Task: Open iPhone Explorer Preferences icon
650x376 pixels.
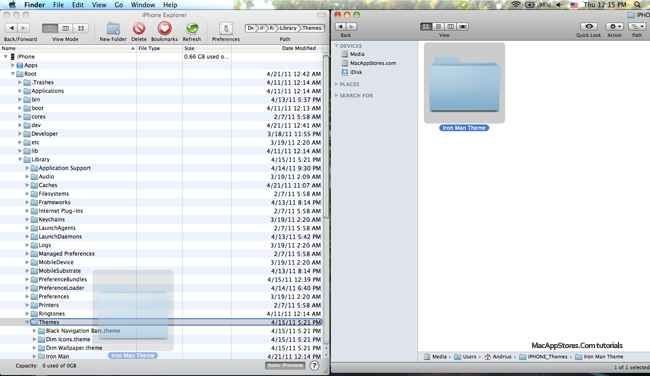Action: [x=226, y=28]
